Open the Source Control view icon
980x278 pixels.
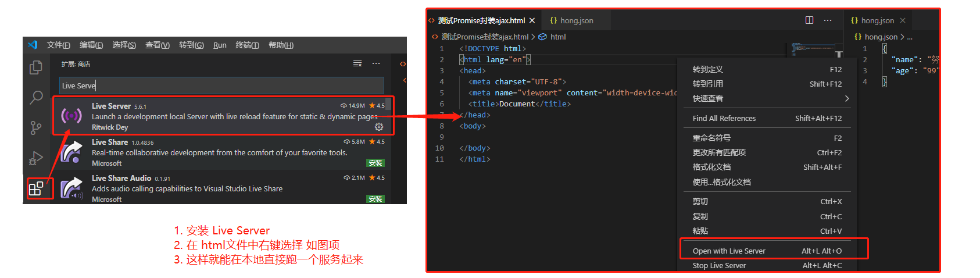click(x=36, y=128)
